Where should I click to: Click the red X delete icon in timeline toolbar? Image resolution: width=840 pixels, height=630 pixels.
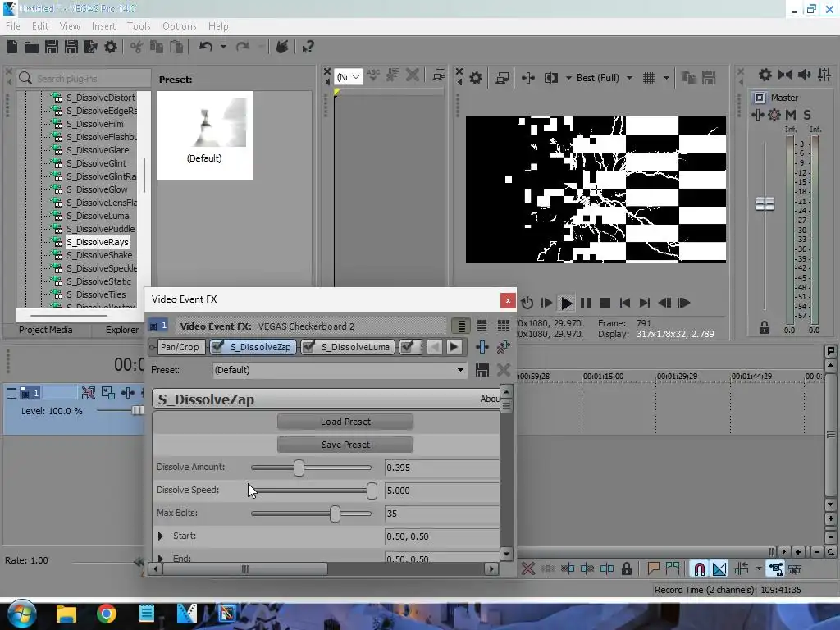tap(528, 569)
